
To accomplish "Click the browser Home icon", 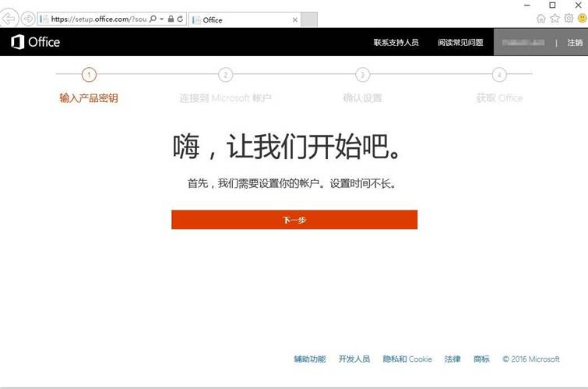I will [541, 18].
